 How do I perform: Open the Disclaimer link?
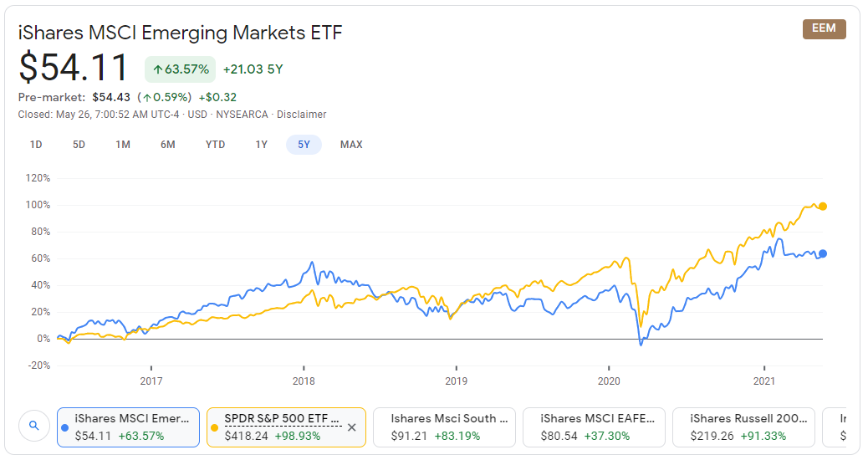pyautogui.click(x=302, y=115)
